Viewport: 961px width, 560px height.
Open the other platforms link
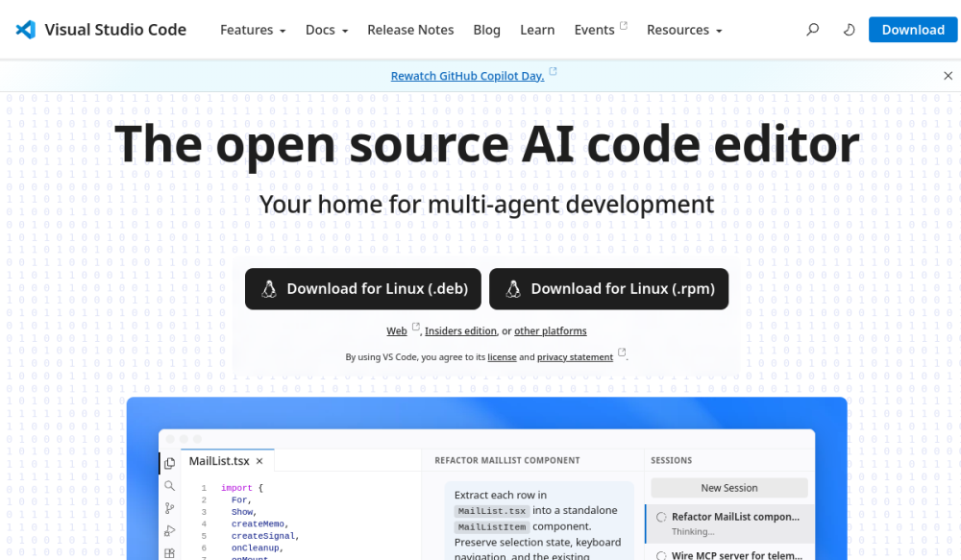[x=551, y=330]
